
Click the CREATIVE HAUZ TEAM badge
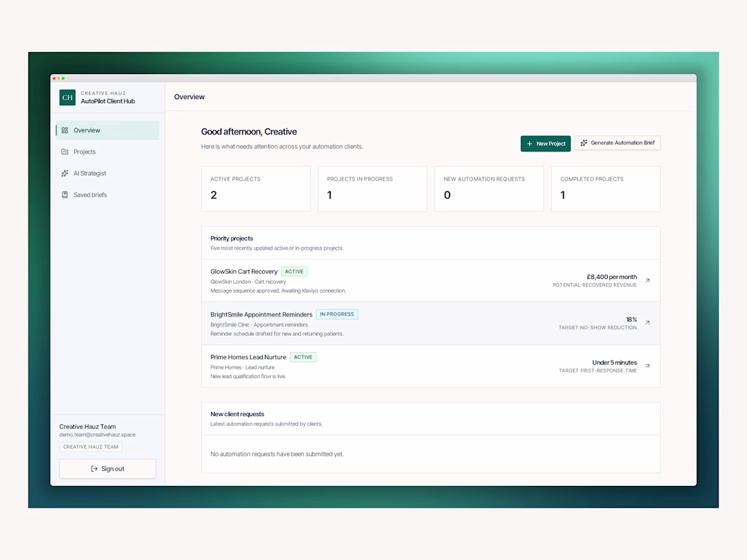pyautogui.click(x=90, y=447)
